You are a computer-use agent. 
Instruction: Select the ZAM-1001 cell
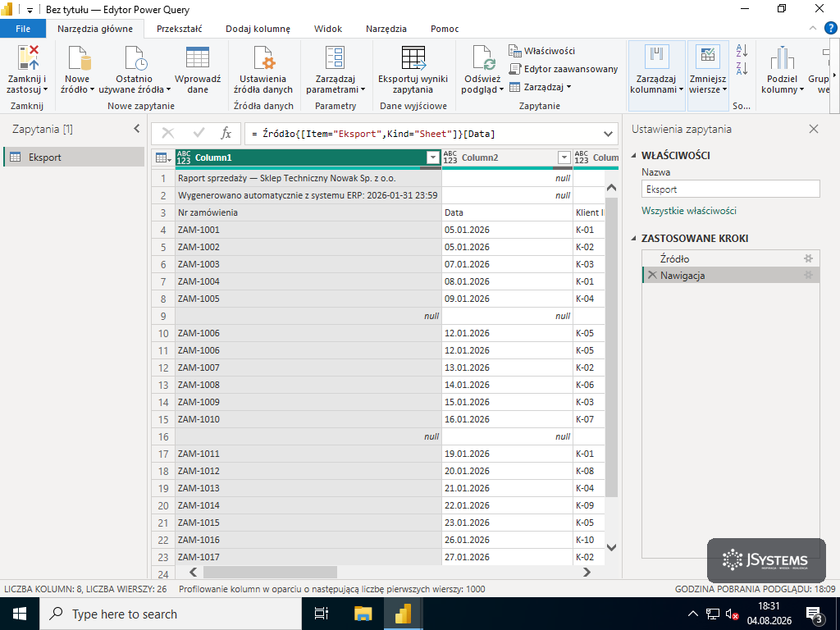308,230
